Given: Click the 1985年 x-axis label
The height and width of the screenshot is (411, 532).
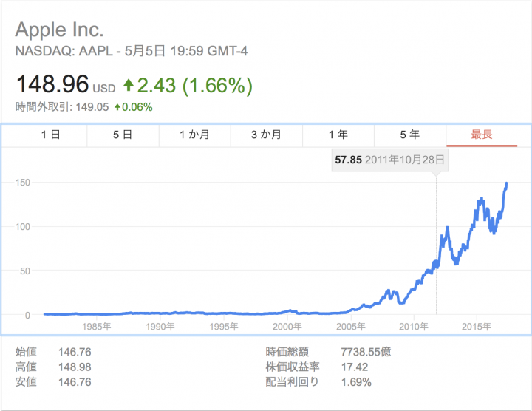Looking at the screenshot, I should [97, 327].
